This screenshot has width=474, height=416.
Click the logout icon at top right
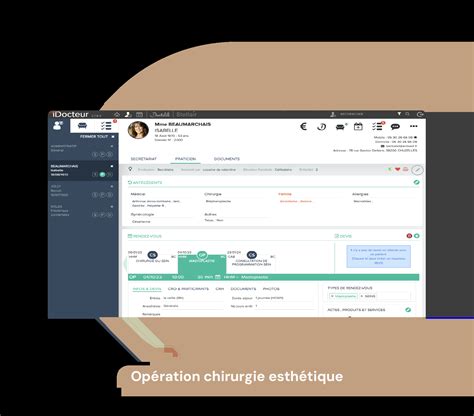(x=420, y=114)
